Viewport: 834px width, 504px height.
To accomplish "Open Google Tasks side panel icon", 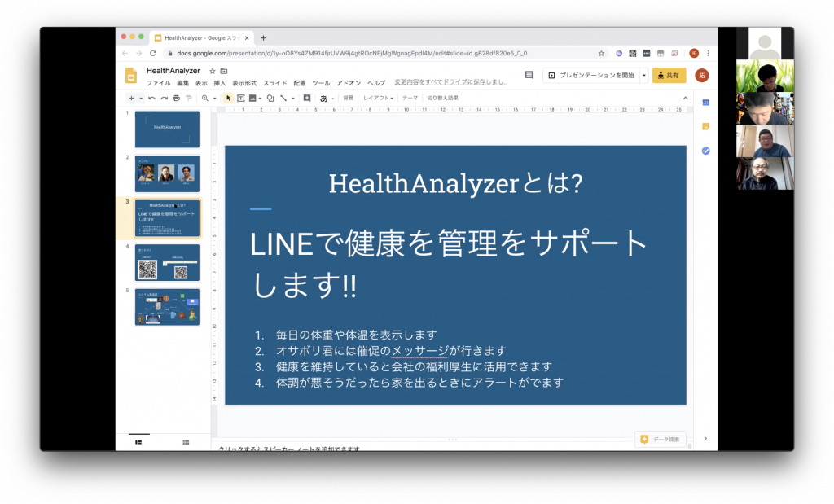I will pos(706,151).
